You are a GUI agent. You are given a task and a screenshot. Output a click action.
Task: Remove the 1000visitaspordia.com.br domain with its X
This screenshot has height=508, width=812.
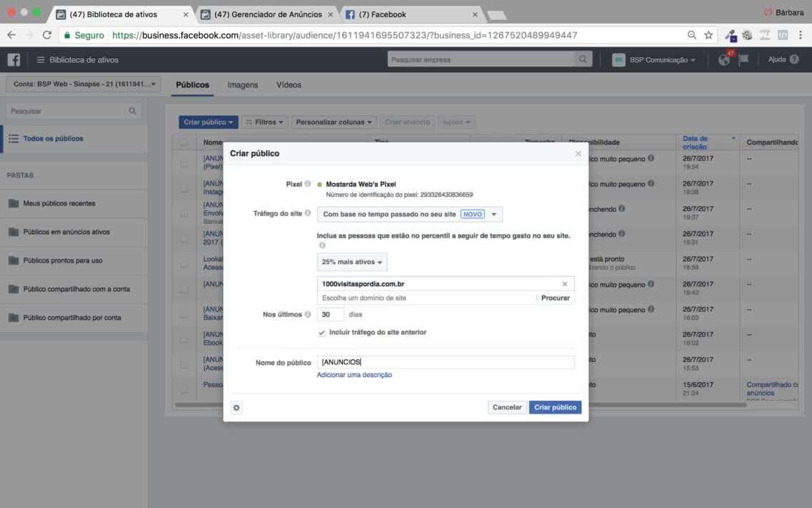[565, 284]
